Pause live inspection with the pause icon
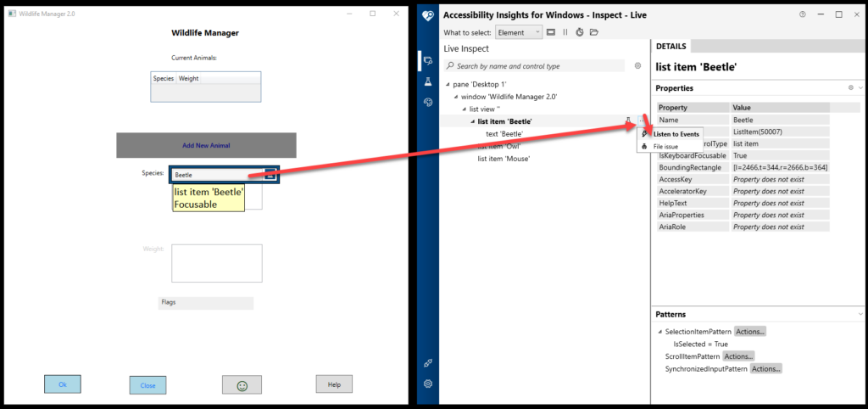This screenshot has width=868, height=409. click(565, 33)
